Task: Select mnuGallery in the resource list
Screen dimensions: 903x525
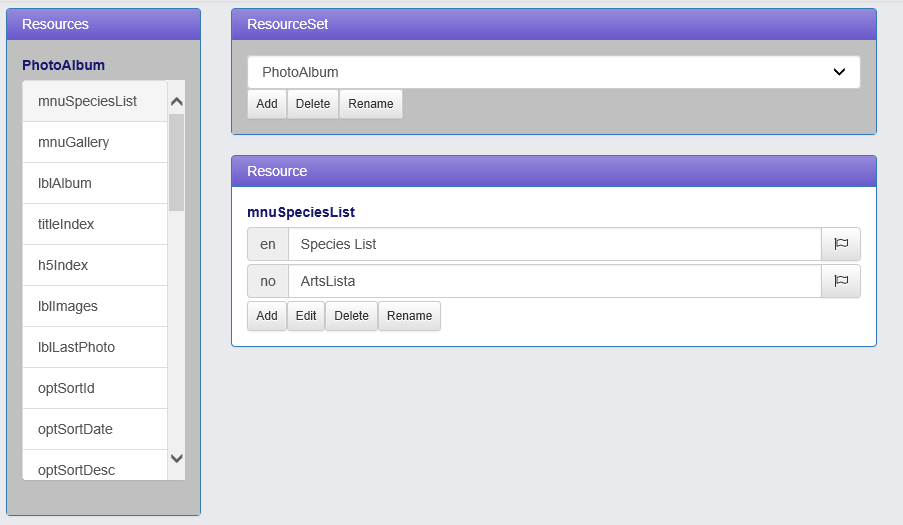Action: pyautogui.click(x=95, y=142)
